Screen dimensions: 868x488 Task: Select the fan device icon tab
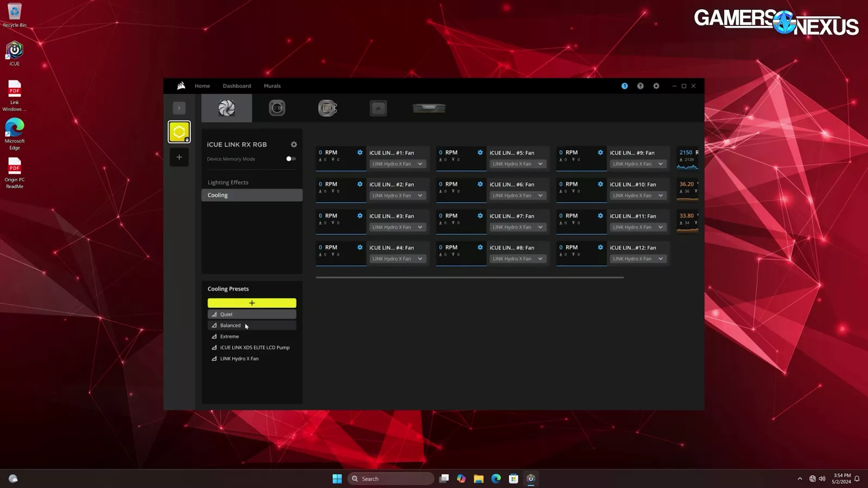226,108
